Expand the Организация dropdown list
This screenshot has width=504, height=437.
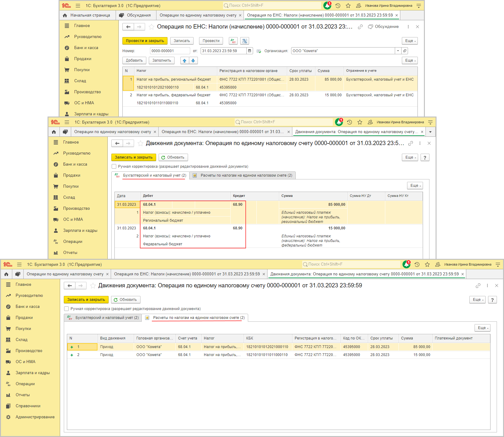tap(398, 51)
